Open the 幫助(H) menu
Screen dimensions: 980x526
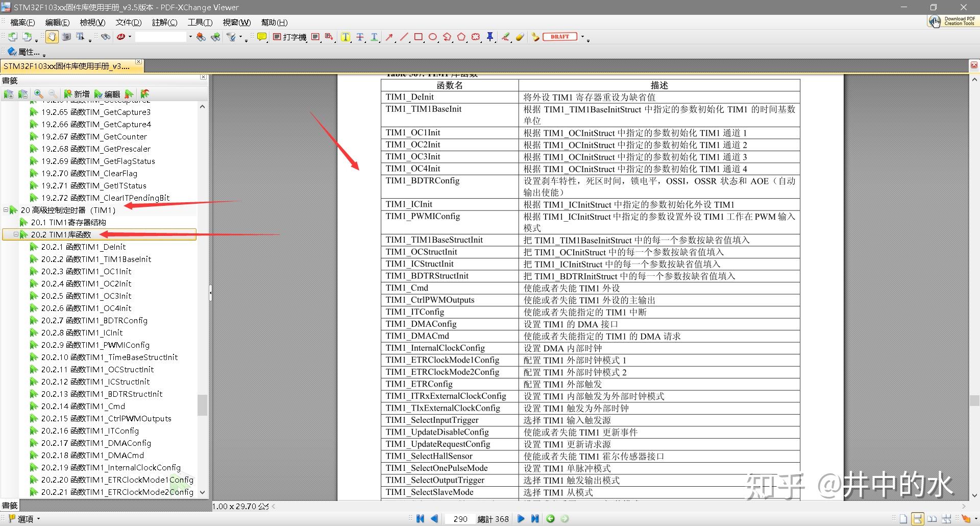click(x=274, y=22)
